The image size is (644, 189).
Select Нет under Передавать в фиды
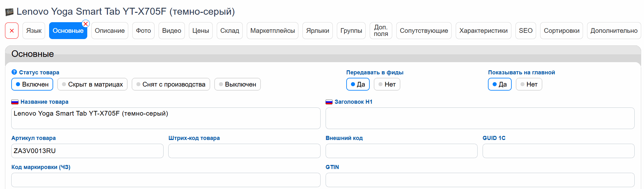coord(387,84)
